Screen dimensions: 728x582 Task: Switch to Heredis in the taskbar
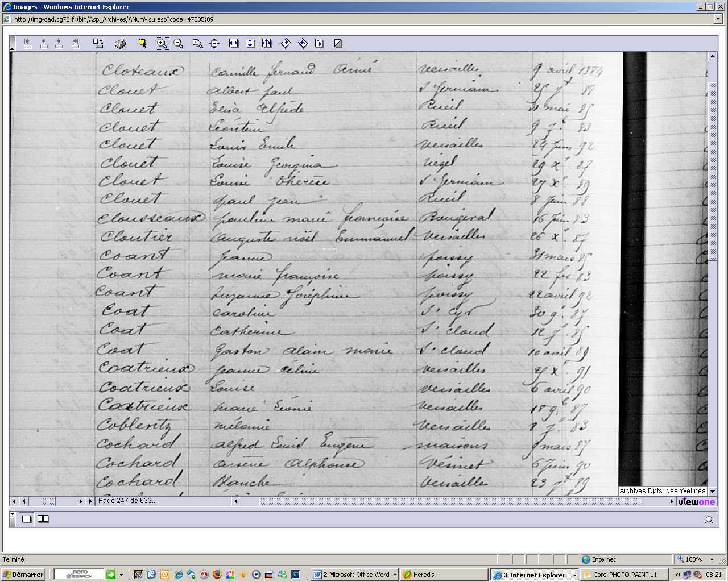click(x=442, y=575)
